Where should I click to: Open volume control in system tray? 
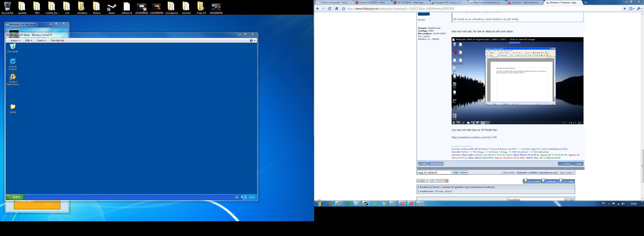click(623, 204)
